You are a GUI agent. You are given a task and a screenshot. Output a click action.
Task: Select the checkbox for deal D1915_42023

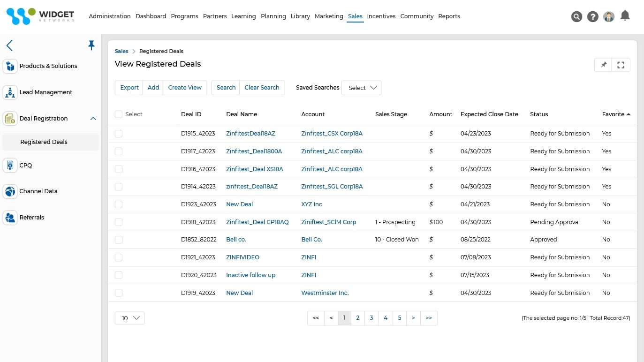tap(119, 134)
